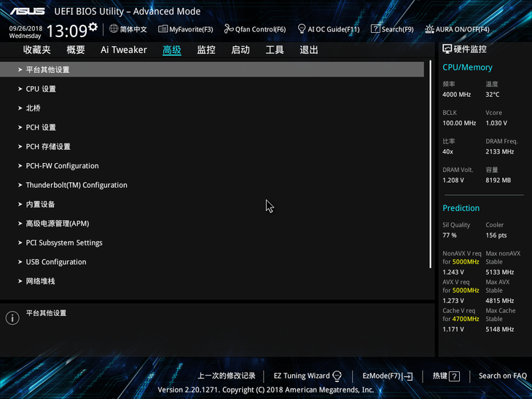
Task: Expand 高级电源管理(APM) arrow
Action: tap(20, 224)
